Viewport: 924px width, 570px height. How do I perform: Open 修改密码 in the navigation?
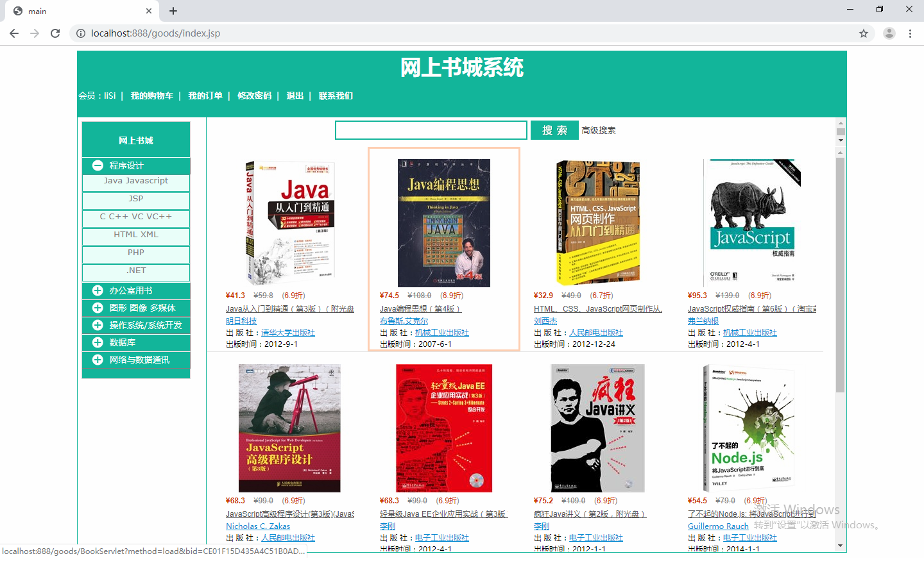pyautogui.click(x=255, y=96)
